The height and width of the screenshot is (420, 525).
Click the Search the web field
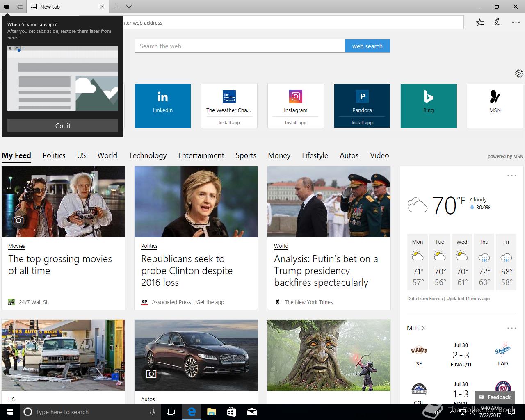tap(240, 46)
